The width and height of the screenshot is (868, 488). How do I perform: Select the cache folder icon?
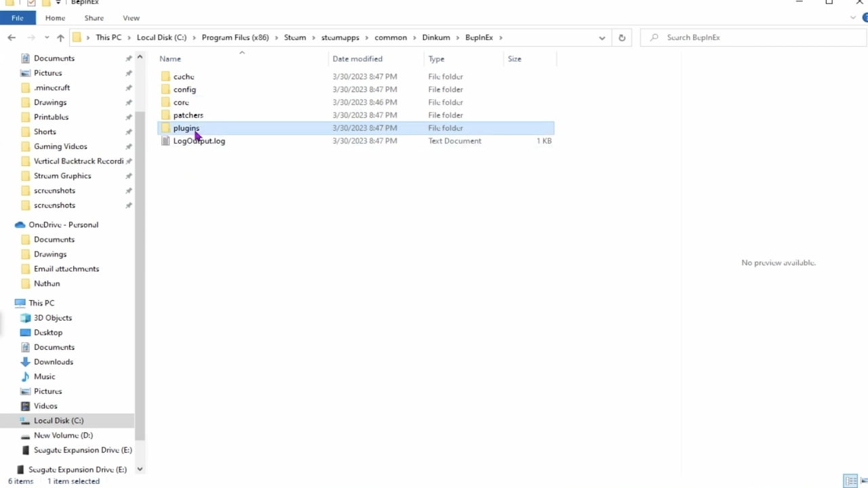[x=165, y=77]
